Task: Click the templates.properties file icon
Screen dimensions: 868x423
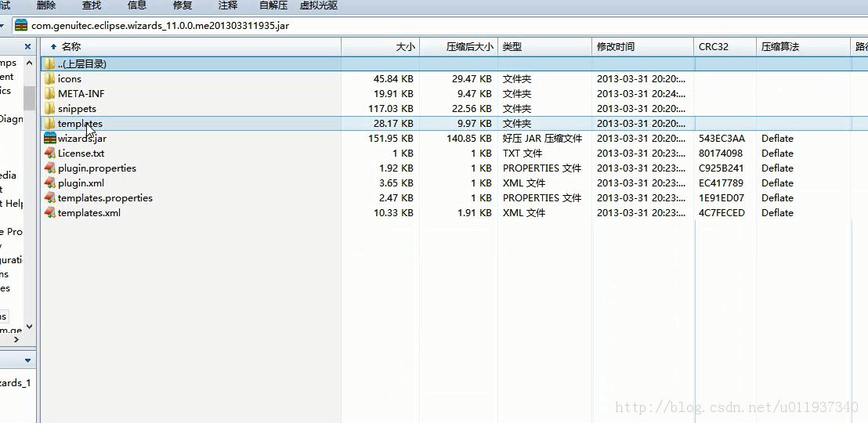Action: pos(50,198)
